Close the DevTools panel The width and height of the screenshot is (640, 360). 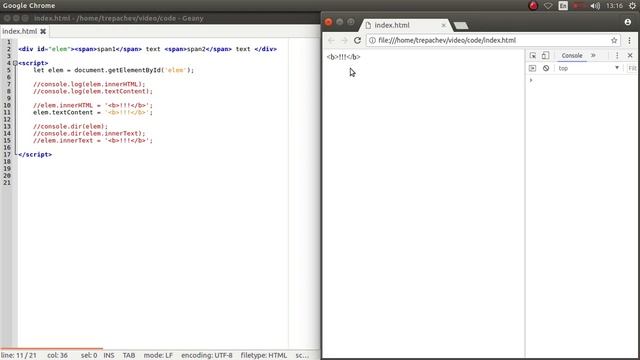tap(630, 56)
